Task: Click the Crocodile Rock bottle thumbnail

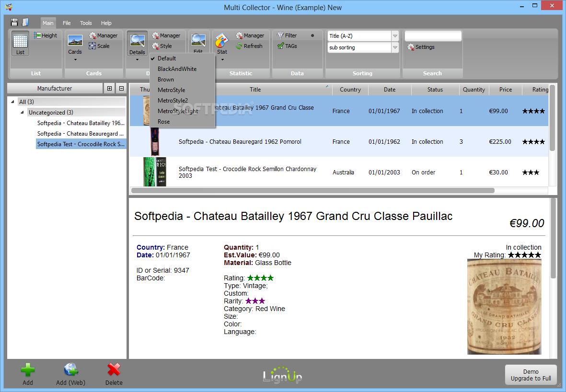Action: click(155, 172)
